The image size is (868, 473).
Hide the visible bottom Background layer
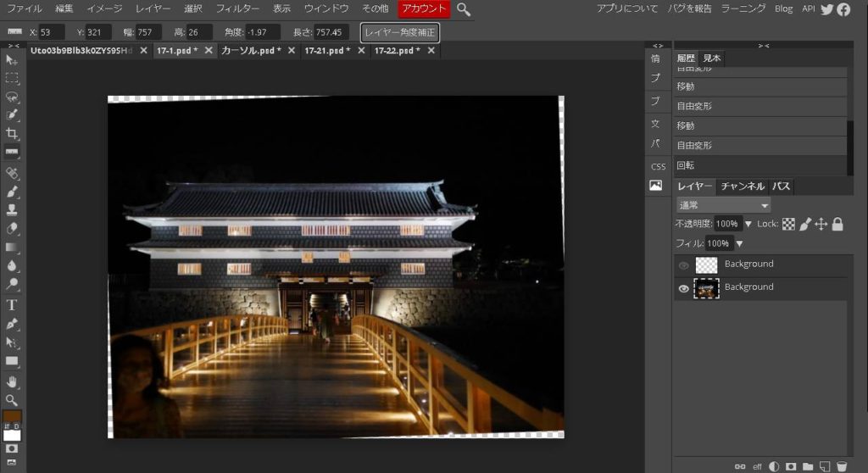tap(683, 288)
